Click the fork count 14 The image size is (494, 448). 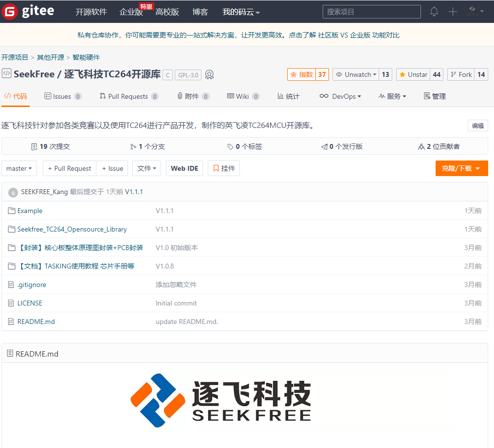[481, 74]
